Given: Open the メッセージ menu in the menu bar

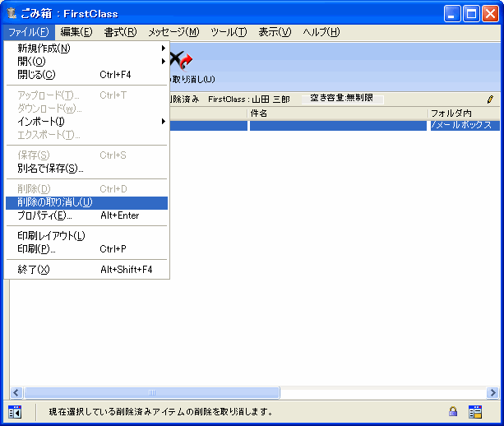Looking at the screenshot, I should [x=173, y=32].
